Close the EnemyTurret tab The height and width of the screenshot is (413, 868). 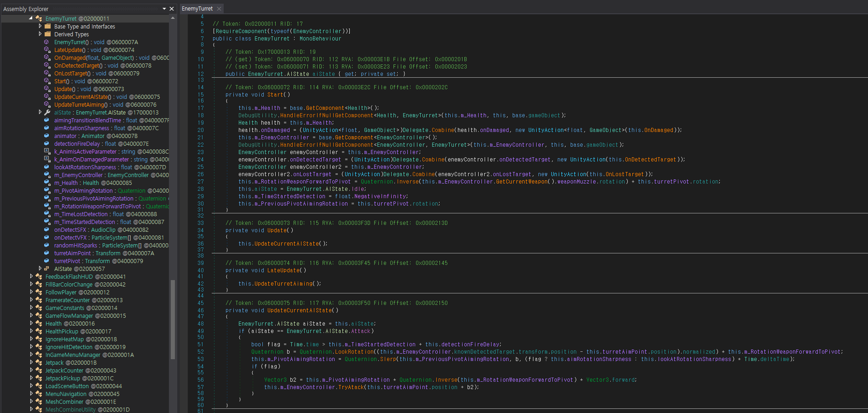(x=219, y=8)
